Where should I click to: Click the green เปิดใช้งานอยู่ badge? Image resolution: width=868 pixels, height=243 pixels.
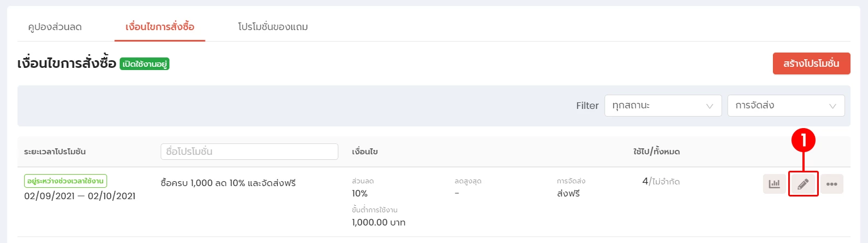point(144,64)
